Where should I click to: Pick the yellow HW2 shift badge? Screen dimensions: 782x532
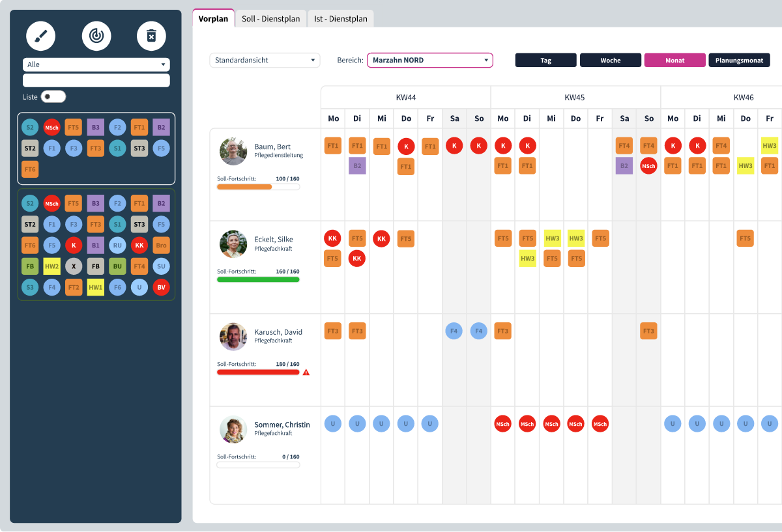[x=52, y=266]
